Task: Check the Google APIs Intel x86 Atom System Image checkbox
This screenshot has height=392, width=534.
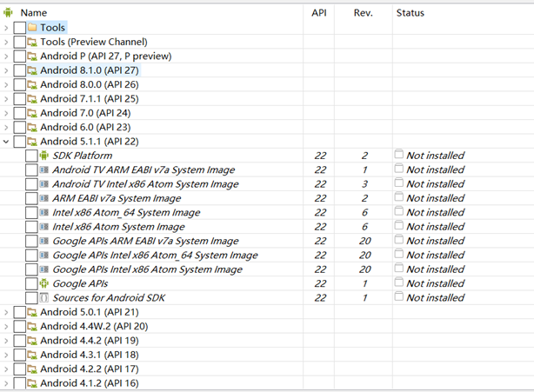Action: (x=31, y=269)
